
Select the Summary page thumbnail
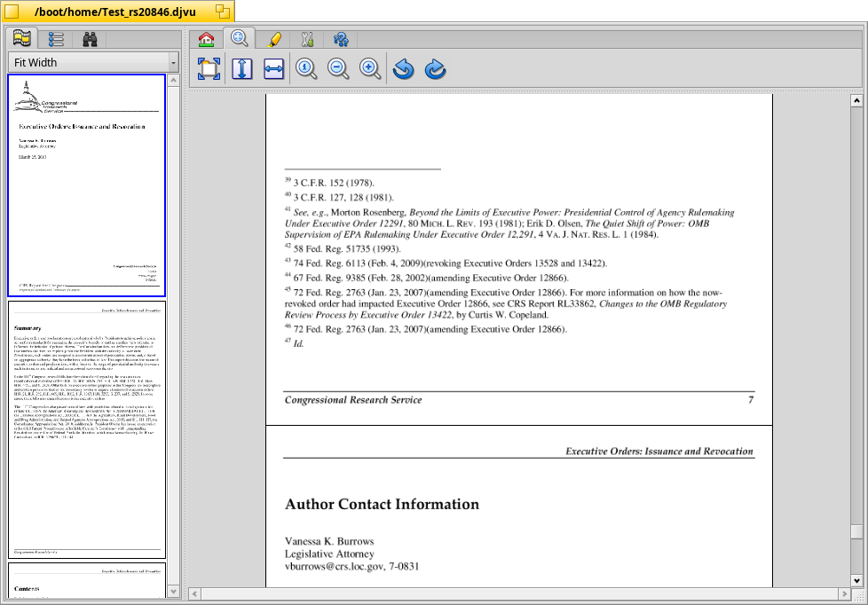coord(87,429)
